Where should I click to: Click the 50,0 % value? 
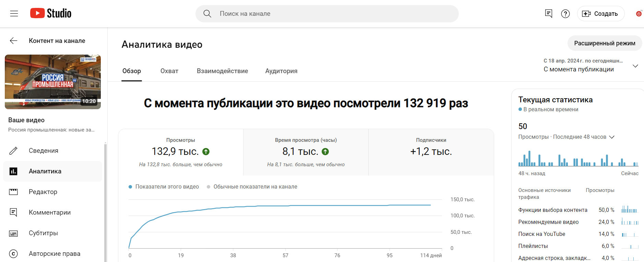click(x=606, y=210)
